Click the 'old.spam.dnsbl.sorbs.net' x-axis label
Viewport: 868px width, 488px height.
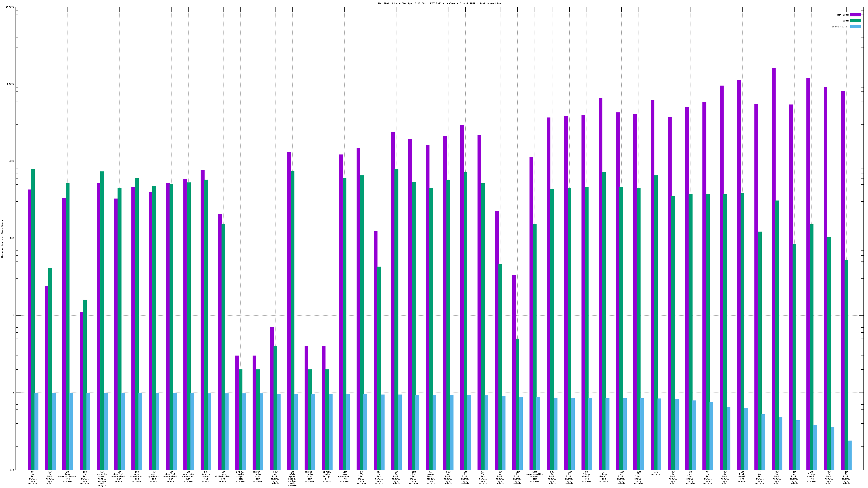click(x=292, y=479)
